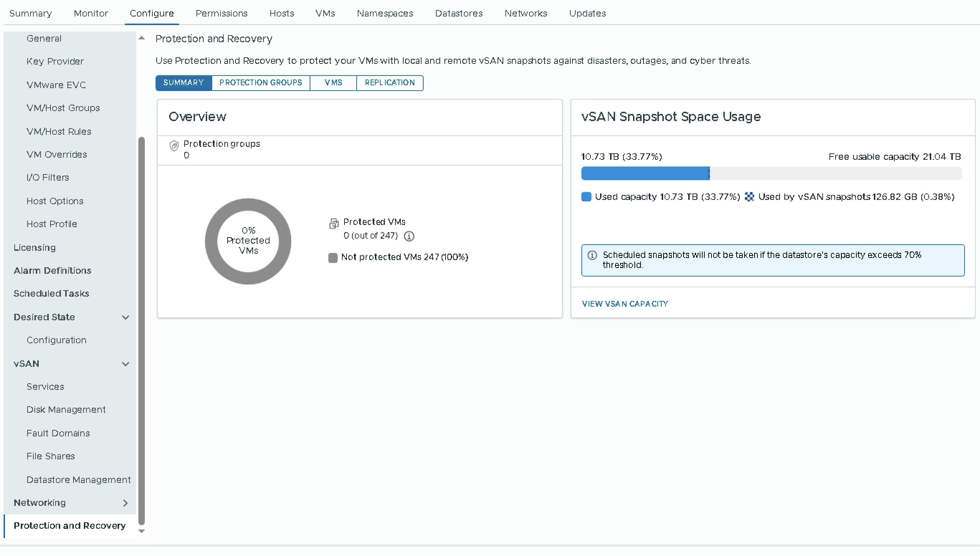Open Key Provider settings
Image resolution: width=980 pixels, height=556 pixels.
pos(55,62)
